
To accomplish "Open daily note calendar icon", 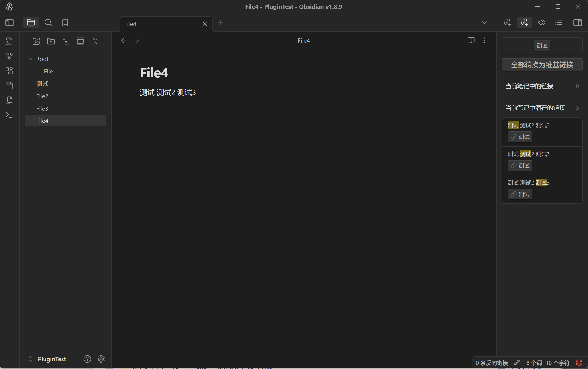I will tap(9, 86).
